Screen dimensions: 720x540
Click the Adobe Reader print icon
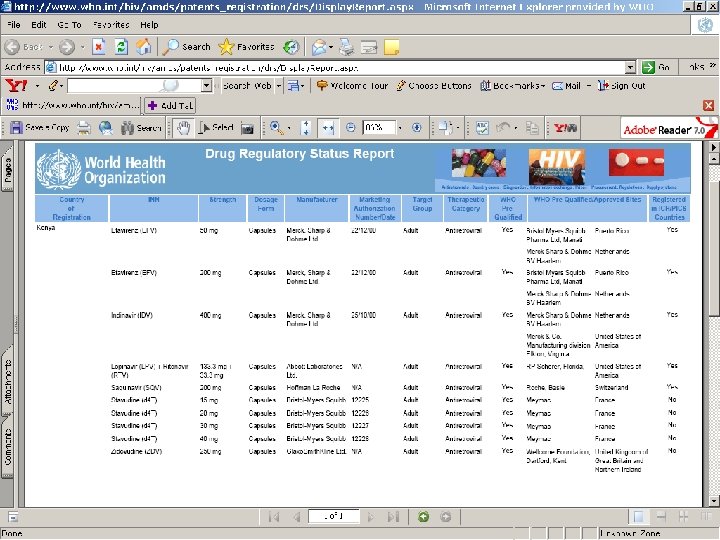coord(83,128)
